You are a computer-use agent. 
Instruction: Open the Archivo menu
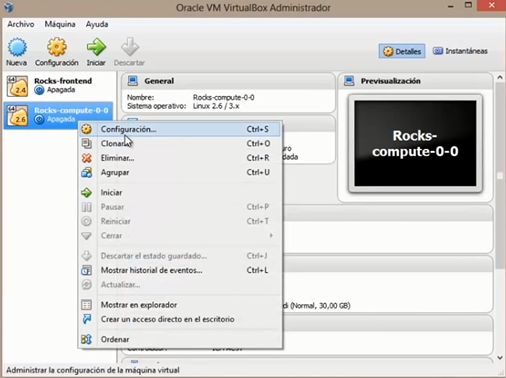[x=21, y=24]
